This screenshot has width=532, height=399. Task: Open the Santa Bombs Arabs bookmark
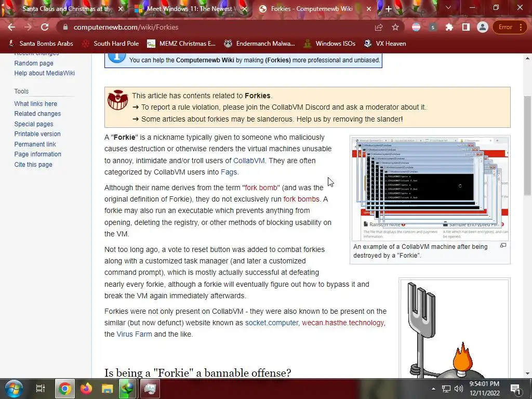tap(41, 44)
